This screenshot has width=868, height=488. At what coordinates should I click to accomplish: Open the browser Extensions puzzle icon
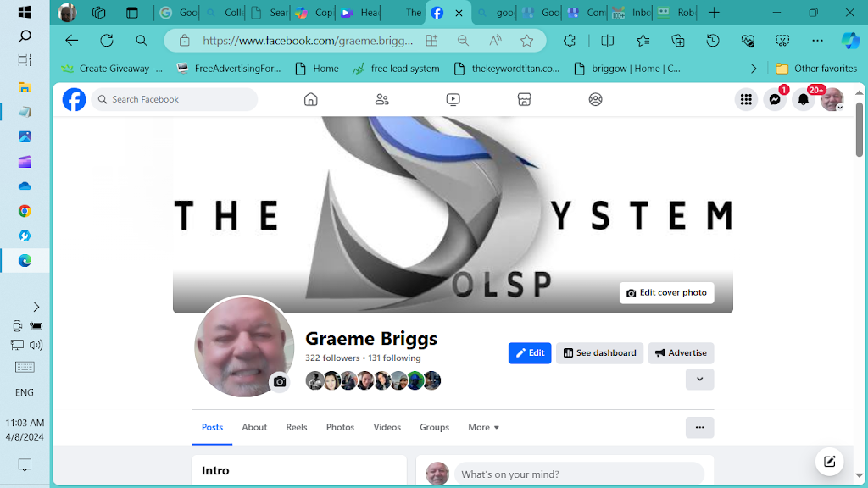click(x=569, y=41)
